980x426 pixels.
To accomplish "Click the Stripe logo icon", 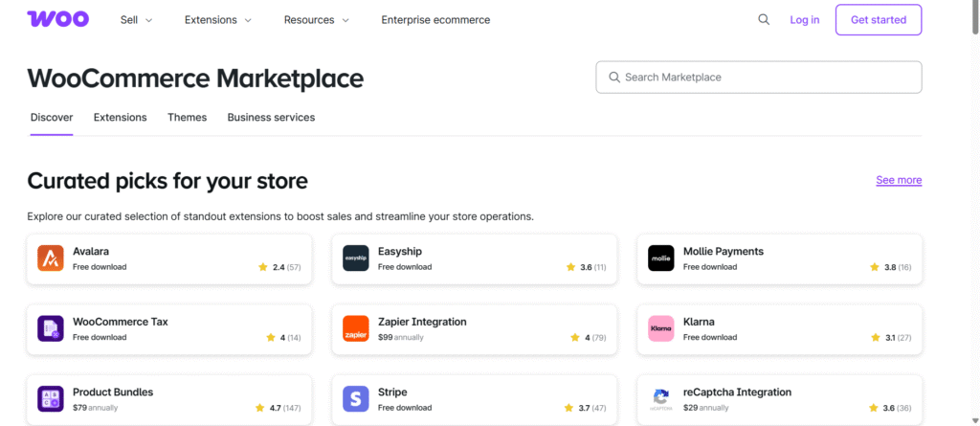I will click(x=356, y=398).
